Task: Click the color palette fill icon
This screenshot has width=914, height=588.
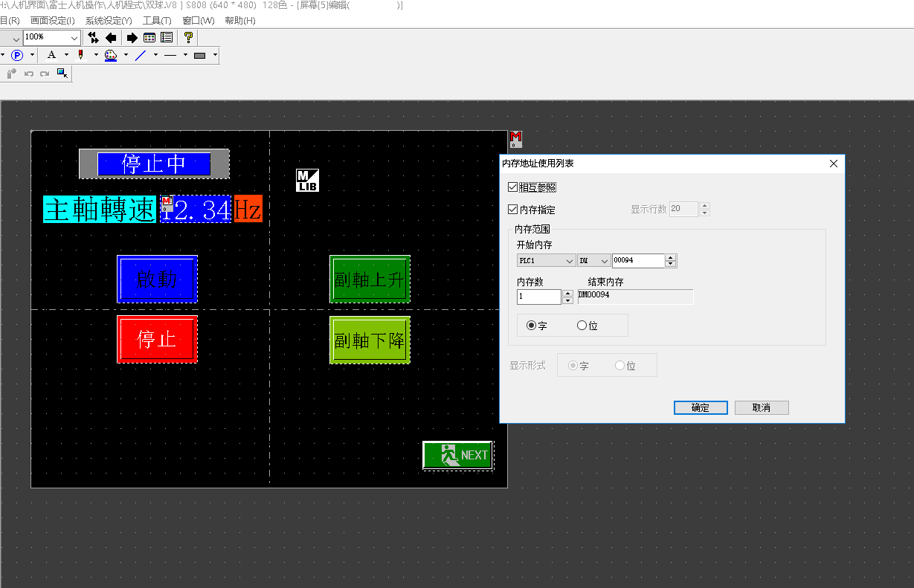Action: pyautogui.click(x=111, y=55)
